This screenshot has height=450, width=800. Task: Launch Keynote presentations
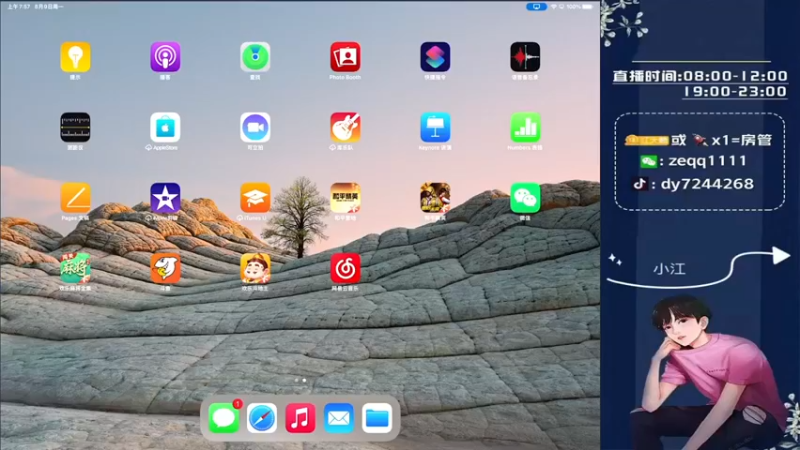[435, 127]
